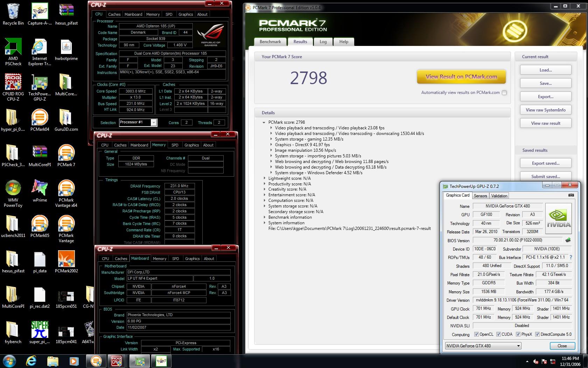Expand the Productivity score node
The width and height of the screenshot is (588, 368).
coord(264,184)
